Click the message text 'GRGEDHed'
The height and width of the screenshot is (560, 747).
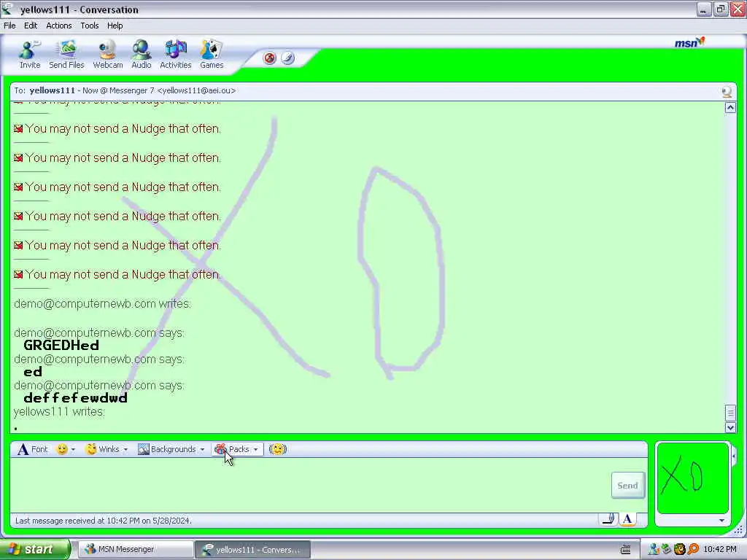pos(61,345)
